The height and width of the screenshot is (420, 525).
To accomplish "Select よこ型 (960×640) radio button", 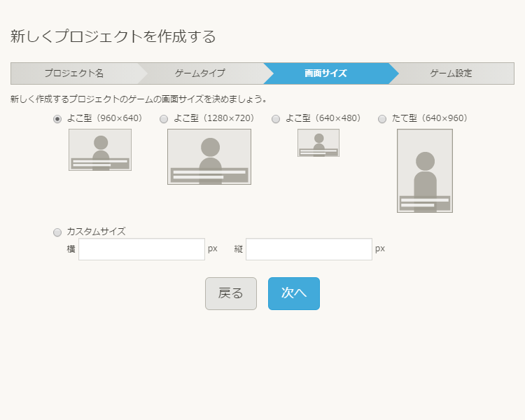I will [x=57, y=119].
